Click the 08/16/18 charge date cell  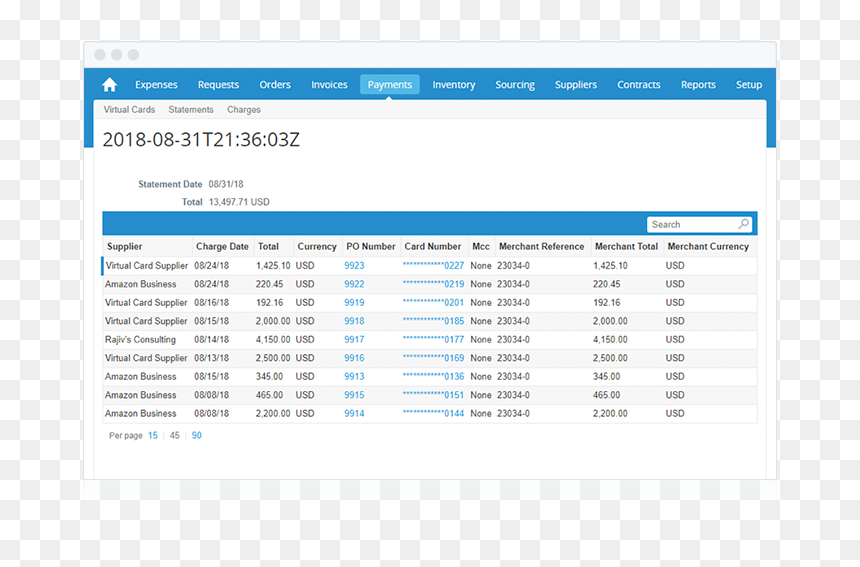(x=212, y=303)
